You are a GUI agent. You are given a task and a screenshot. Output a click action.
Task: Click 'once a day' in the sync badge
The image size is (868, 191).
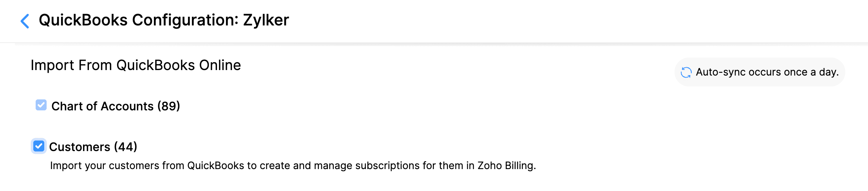[814, 72]
